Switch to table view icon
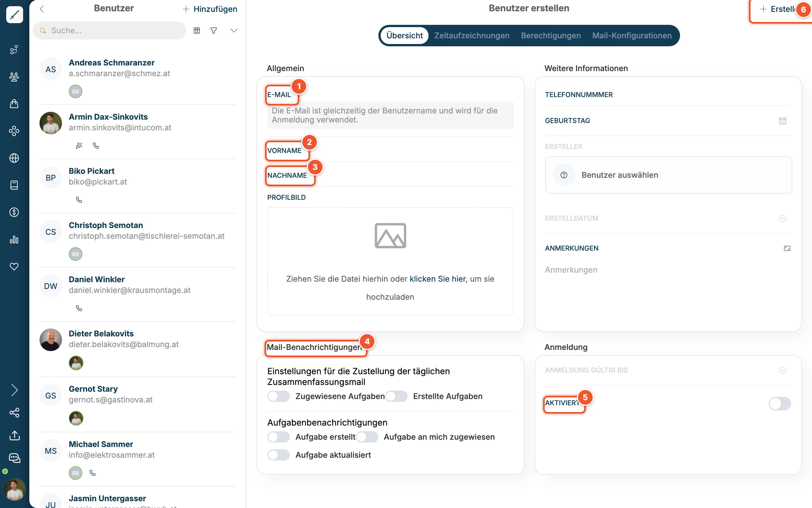The width and height of the screenshot is (812, 508). tap(197, 30)
